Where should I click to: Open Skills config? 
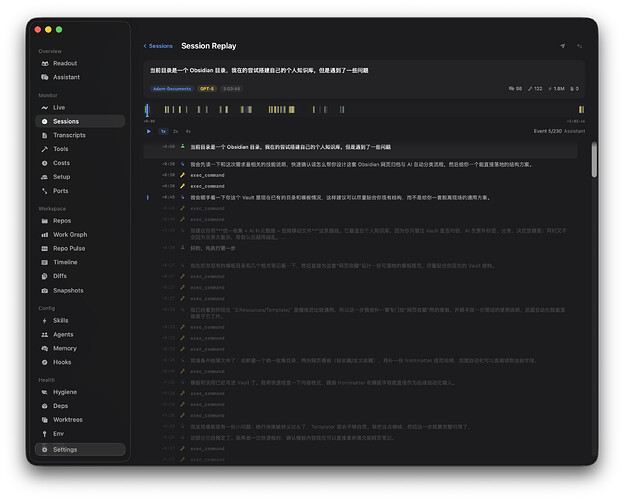pyautogui.click(x=80, y=320)
